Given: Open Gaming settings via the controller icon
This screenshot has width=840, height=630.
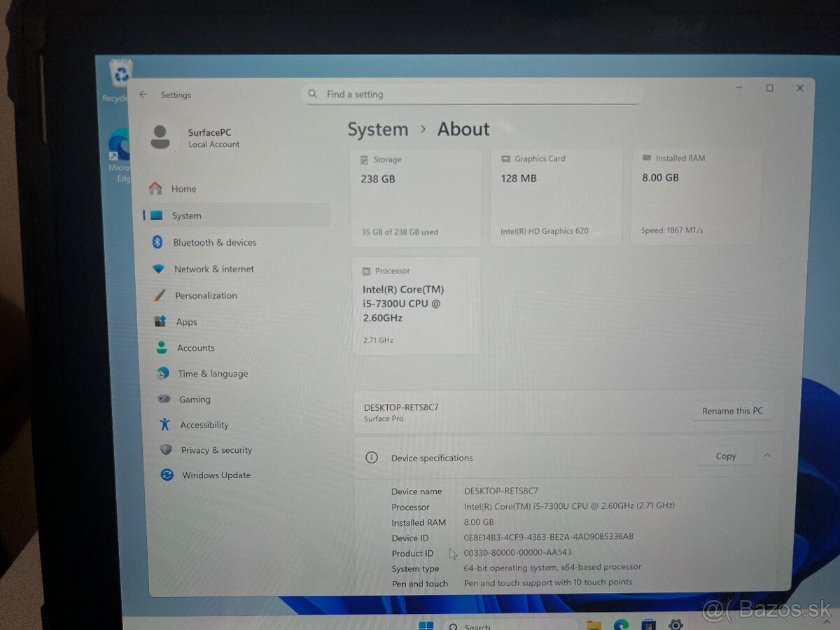Looking at the screenshot, I should (x=165, y=399).
